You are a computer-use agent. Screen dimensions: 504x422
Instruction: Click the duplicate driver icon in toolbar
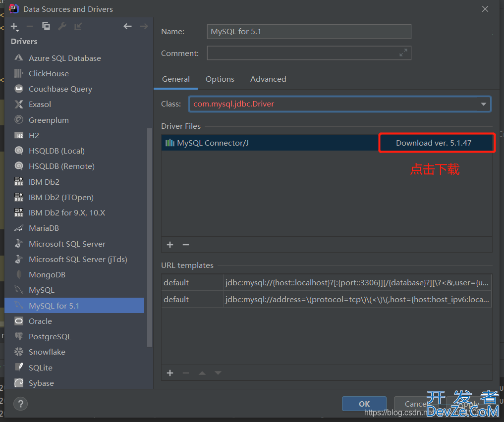[x=46, y=26]
